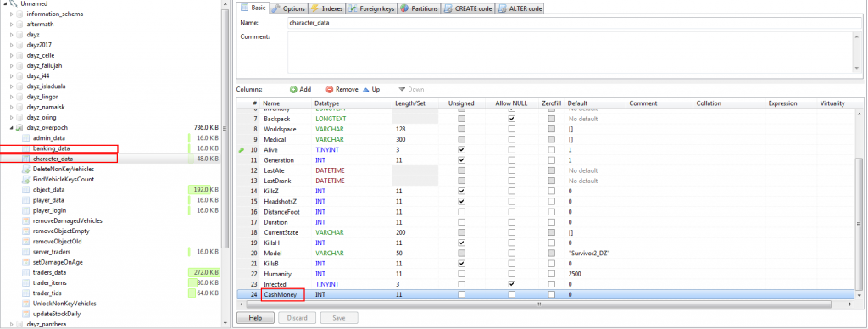Click the table icon beside object_data
This screenshot has width=868, height=329.
(x=25, y=189)
